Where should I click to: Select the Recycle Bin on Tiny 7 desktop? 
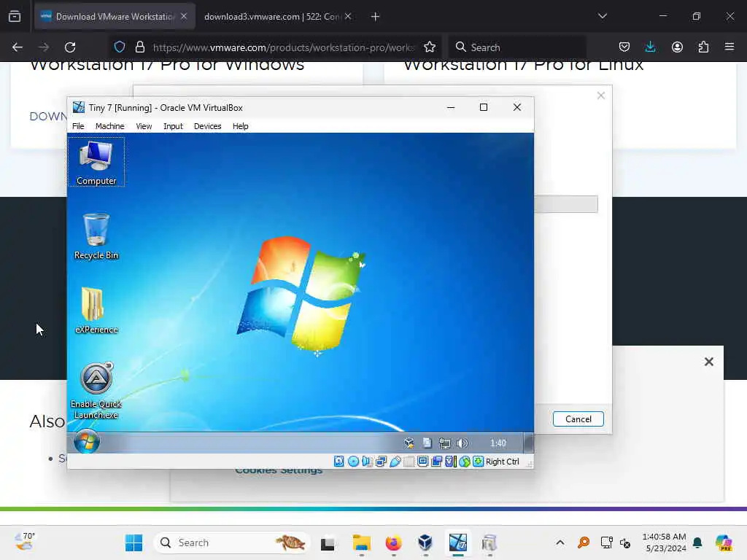point(96,237)
